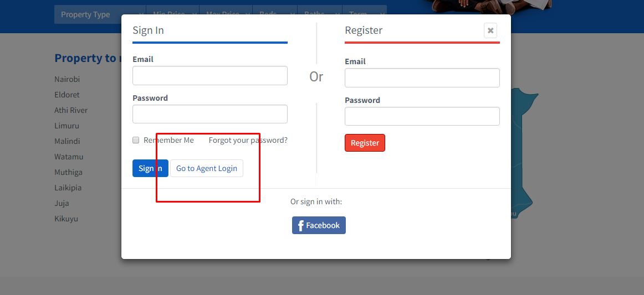Click the blue Sign In button
644x295 pixels.
coord(150,168)
